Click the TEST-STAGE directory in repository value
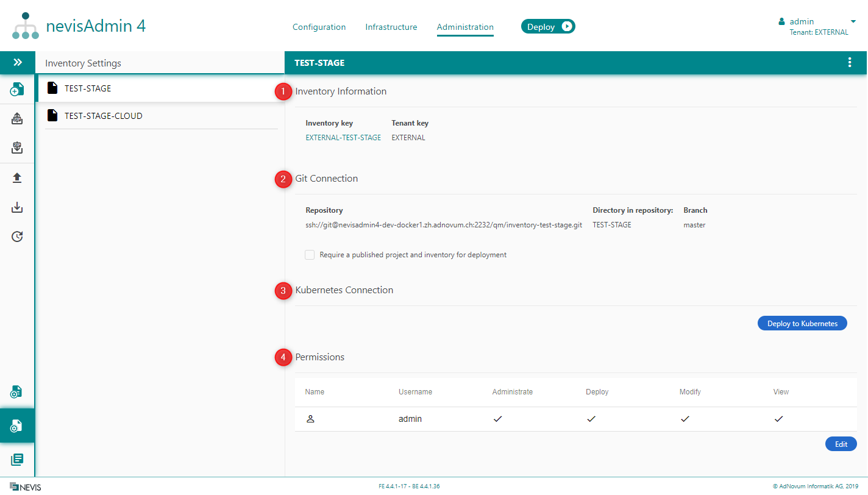 click(x=612, y=225)
